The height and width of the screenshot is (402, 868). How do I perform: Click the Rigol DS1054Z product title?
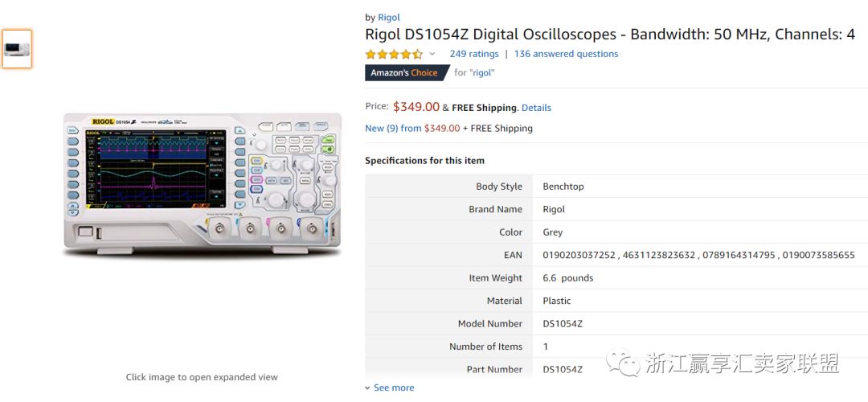[x=609, y=35]
